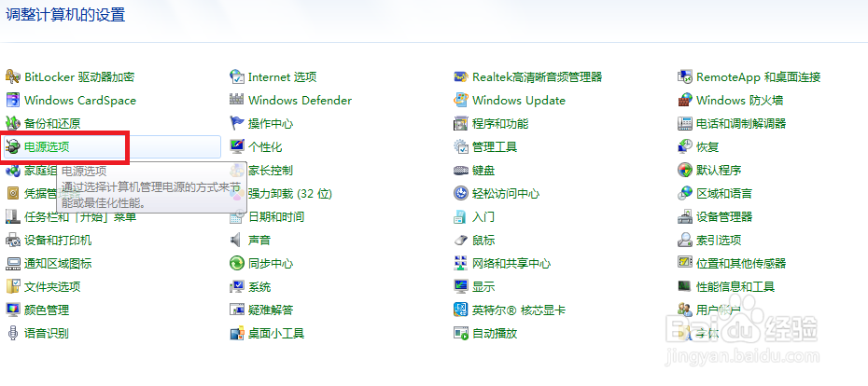Open the 同步中心 green sync icon
Image resolution: width=868 pixels, height=386 pixels.
coord(237,263)
